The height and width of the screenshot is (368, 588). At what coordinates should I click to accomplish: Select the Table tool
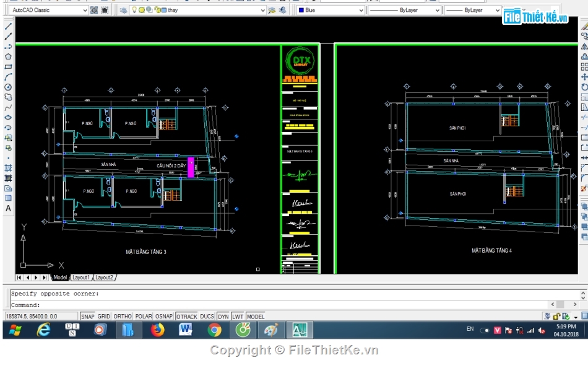(8, 198)
